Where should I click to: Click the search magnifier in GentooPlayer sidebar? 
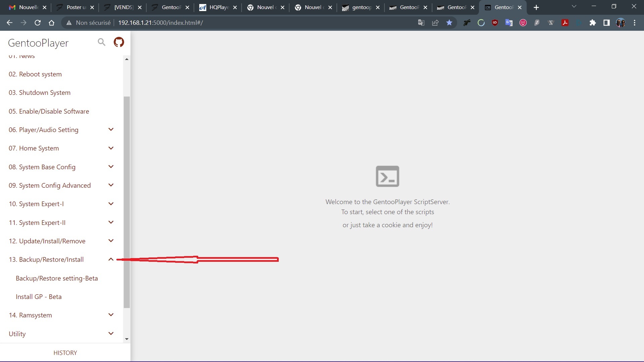[101, 42]
